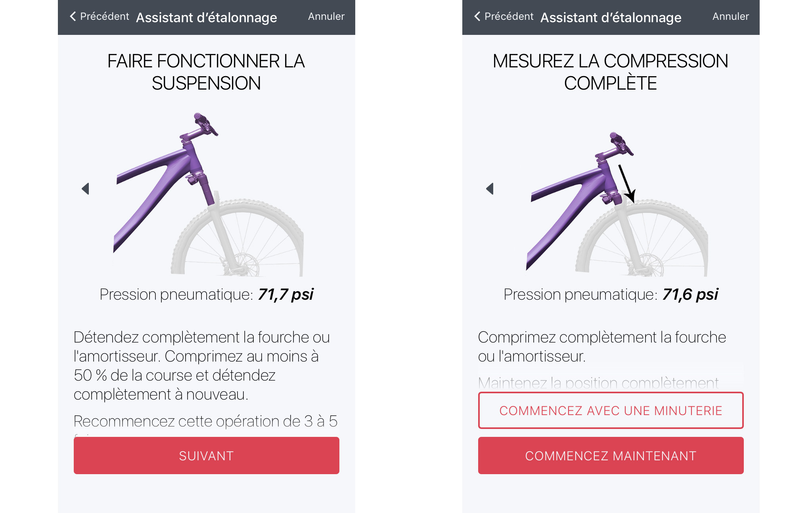Select the 71,6 psi pressure reading

(x=690, y=295)
